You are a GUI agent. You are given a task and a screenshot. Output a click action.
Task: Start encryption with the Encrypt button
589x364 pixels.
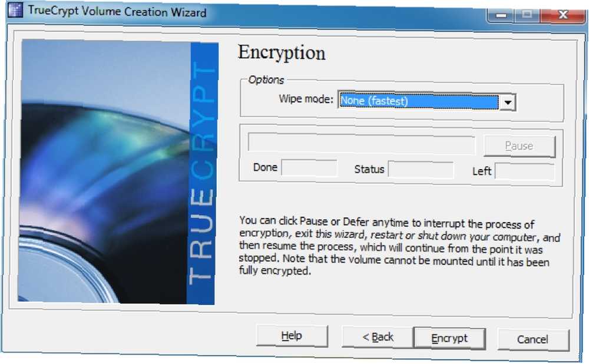point(449,339)
